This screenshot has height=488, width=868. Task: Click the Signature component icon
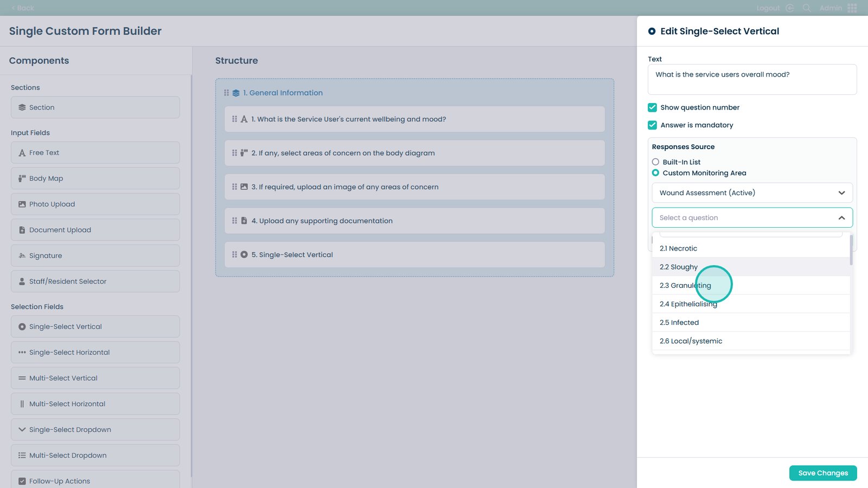[22, 256]
